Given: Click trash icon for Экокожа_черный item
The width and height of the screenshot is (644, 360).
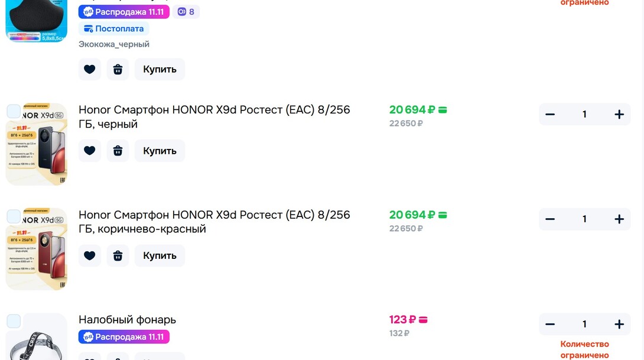Looking at the screenshot, I should [118, 69].
